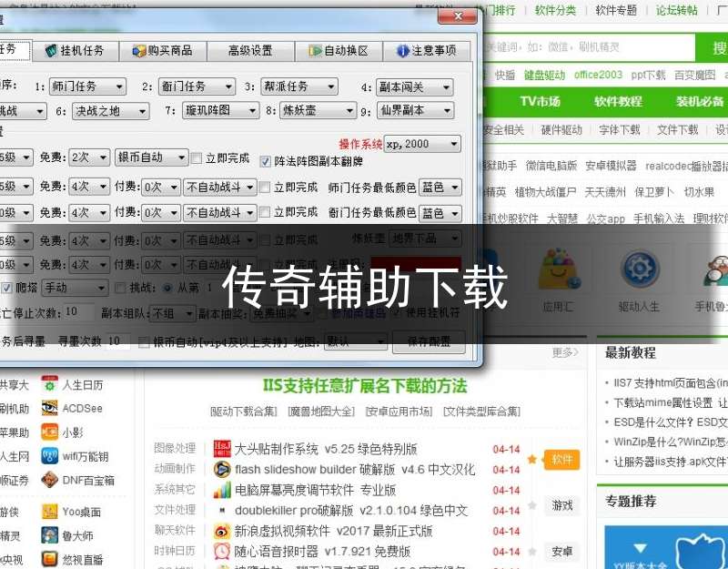This screenshot has height=569, width=728.
Task: Open the 璇玑阵图 dropdown
Action: [x=220, y=110]
